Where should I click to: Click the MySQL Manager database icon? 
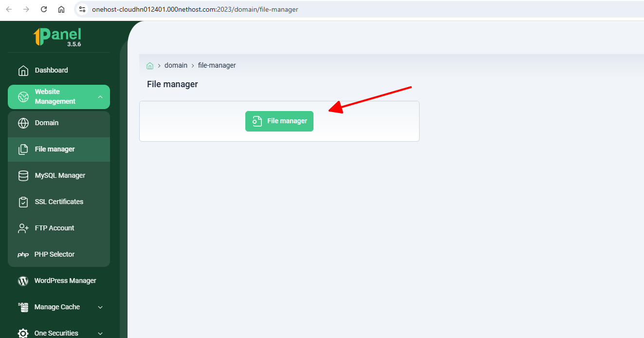23,176
